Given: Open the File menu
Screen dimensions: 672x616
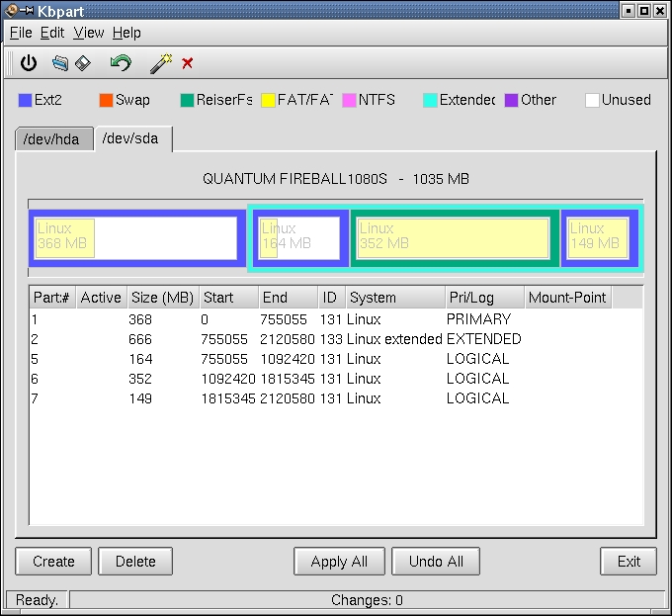Looking at the screenshot, I should [21, 33].
